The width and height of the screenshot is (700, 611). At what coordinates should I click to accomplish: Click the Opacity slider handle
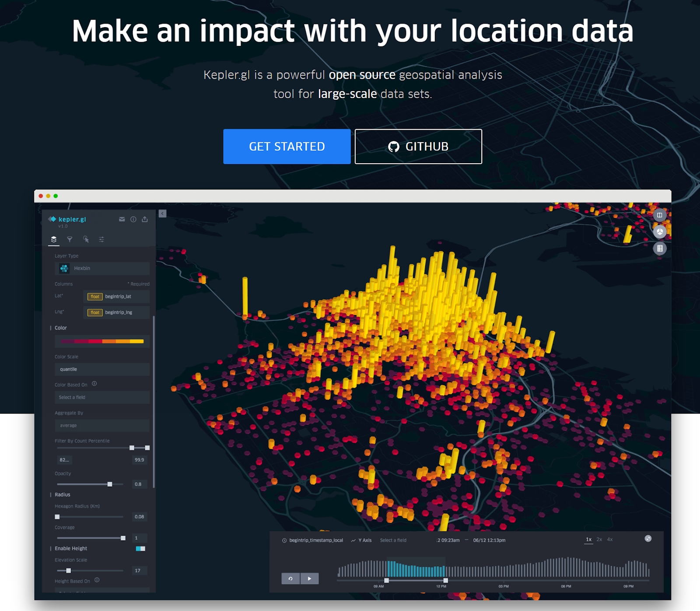point(110,484)
